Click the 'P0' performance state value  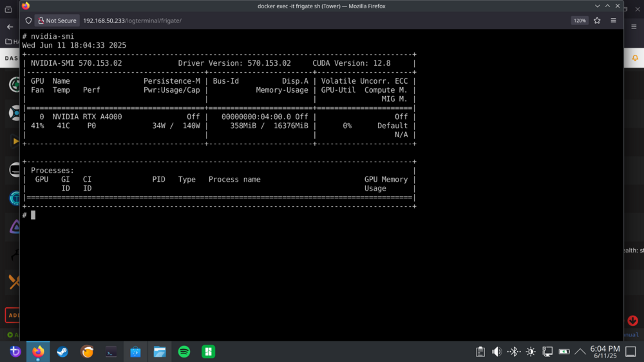91,126
